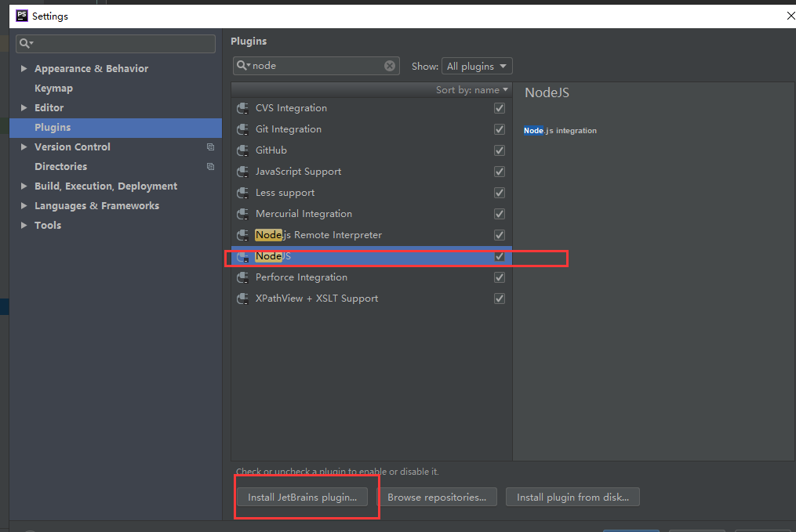
Task: Open the Sort by name dropdown
Action: tap(472, 90)
